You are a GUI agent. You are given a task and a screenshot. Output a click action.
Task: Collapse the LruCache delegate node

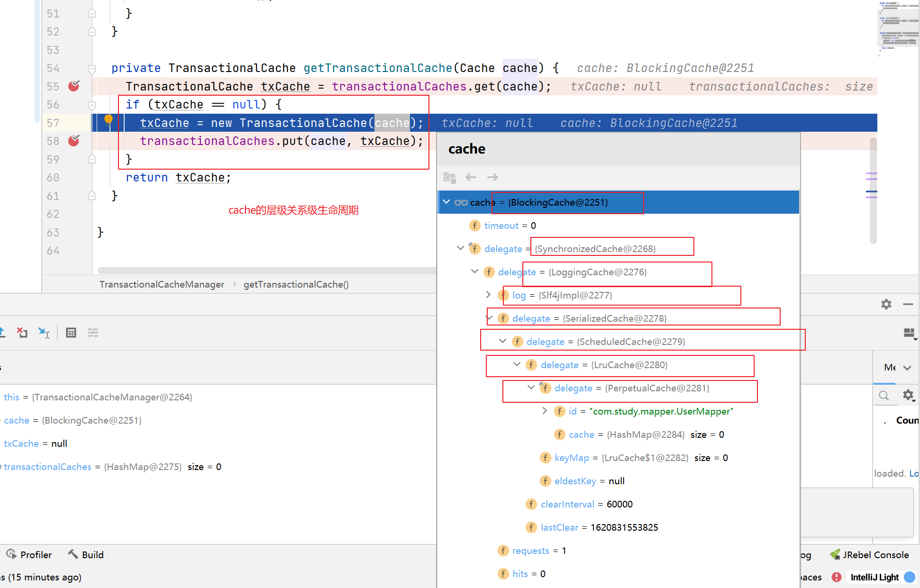coord(517,364)
